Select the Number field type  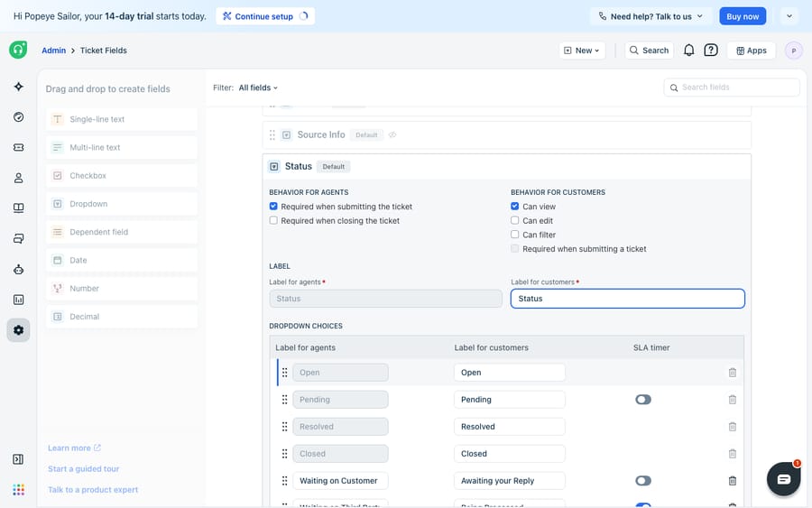tap(122, 289)
